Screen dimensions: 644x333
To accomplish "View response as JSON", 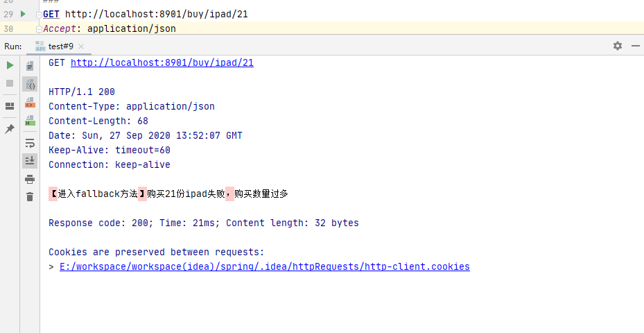I will pos(30,85).
